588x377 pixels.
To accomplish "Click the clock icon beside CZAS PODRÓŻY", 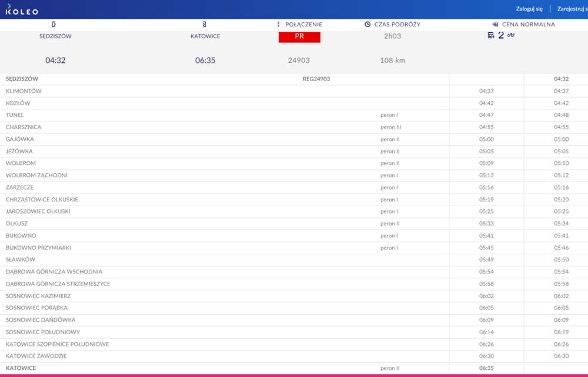I will click(367, 24).
